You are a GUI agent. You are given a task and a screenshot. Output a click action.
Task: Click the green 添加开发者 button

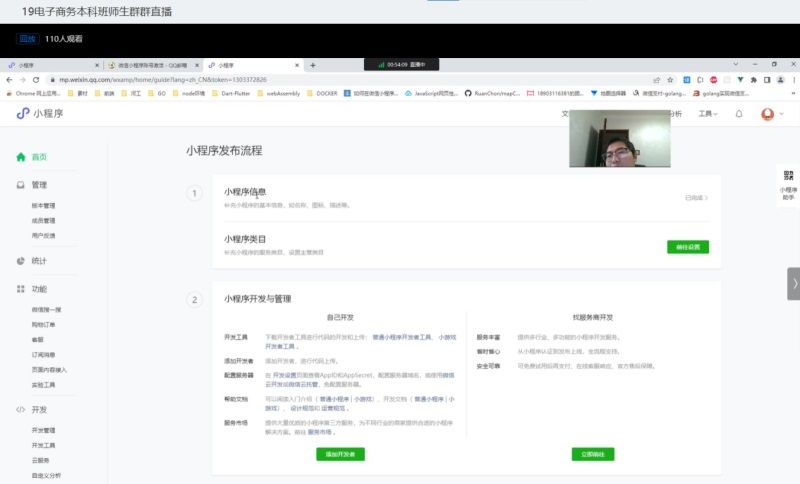340,454
